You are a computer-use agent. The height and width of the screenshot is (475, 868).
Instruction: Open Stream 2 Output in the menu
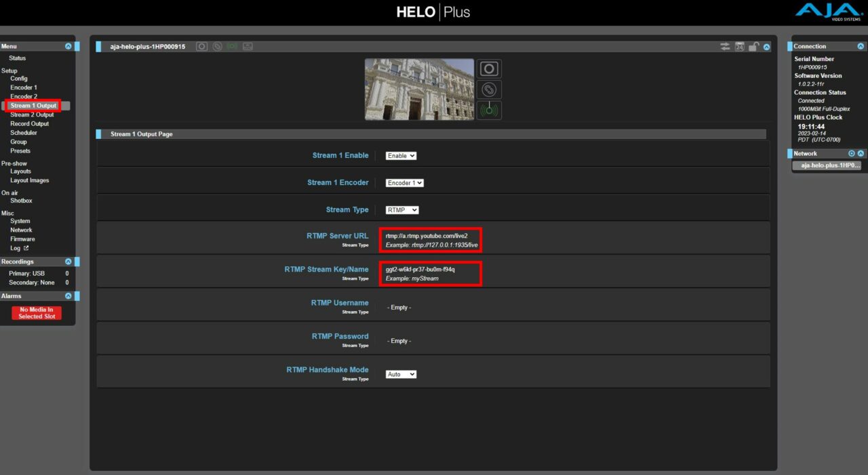click(32, 115)
